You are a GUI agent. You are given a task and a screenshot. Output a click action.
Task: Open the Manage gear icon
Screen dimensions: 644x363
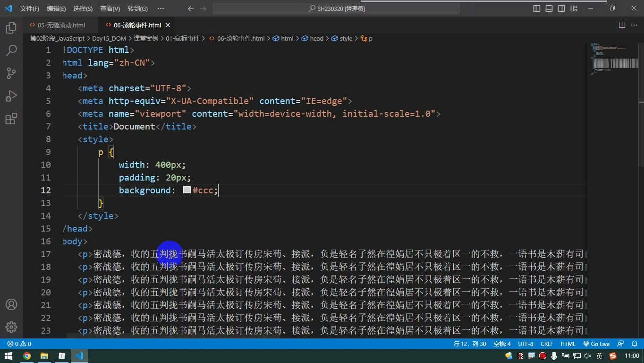click(11, 327)
